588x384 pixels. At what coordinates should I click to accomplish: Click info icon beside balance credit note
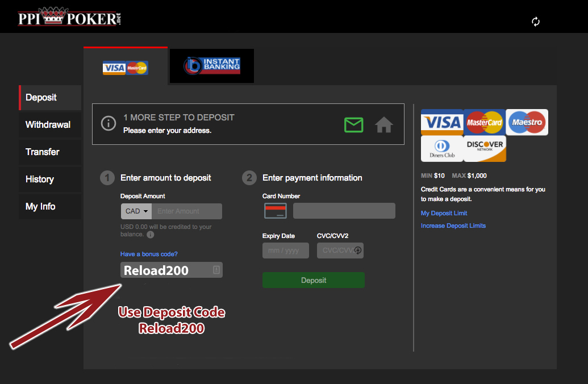point(151,235)
